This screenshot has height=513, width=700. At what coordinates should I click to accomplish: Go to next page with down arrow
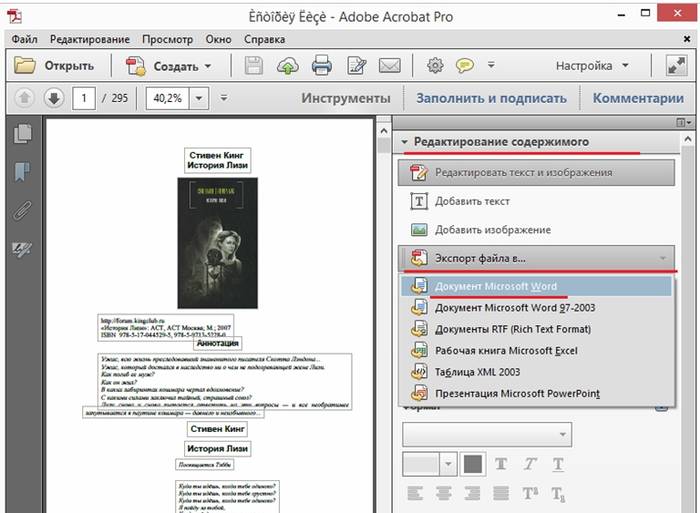(x=53, y=98)
